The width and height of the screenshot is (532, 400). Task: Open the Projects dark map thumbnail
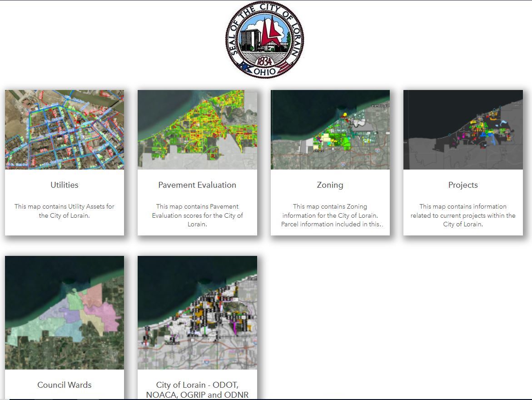tap(463, 130)
